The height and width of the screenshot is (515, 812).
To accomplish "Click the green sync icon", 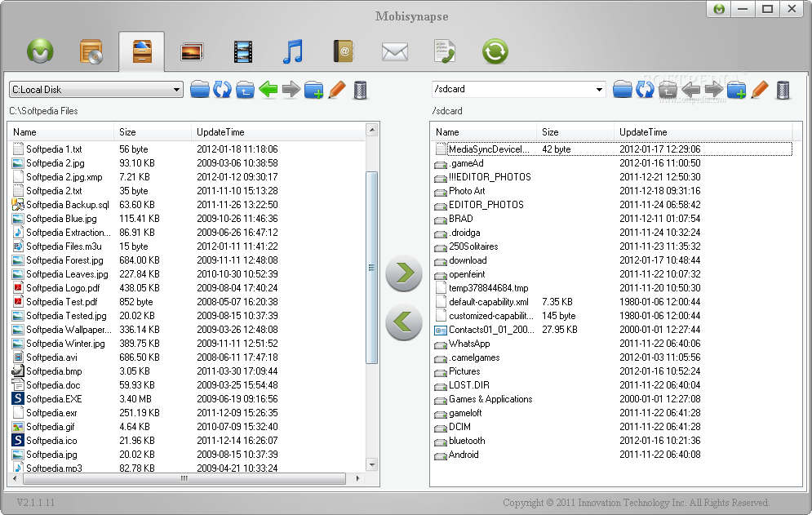I will [495, 51].
